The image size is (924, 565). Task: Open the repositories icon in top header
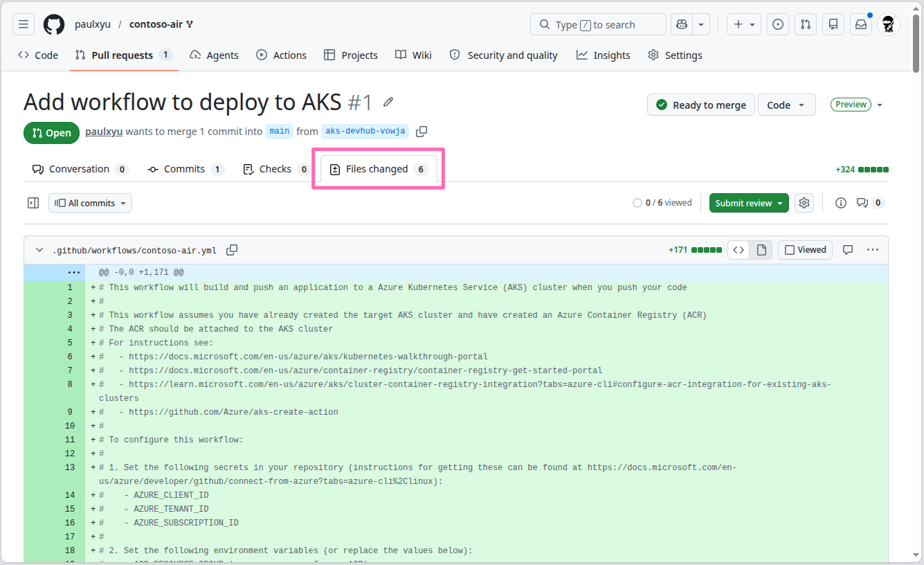tap(833, 24)
